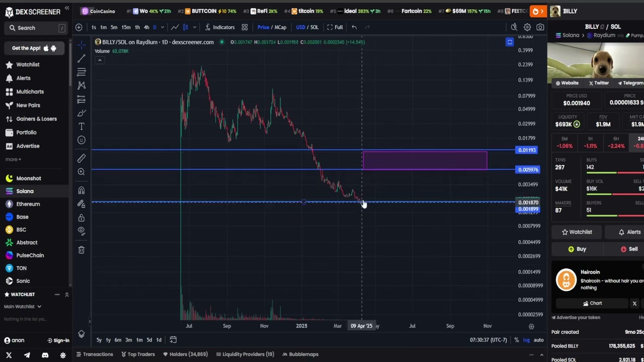Open the timezone selector 07:30:37 (UTC-7)
644x362 pixels.
[x=488, y=340]
